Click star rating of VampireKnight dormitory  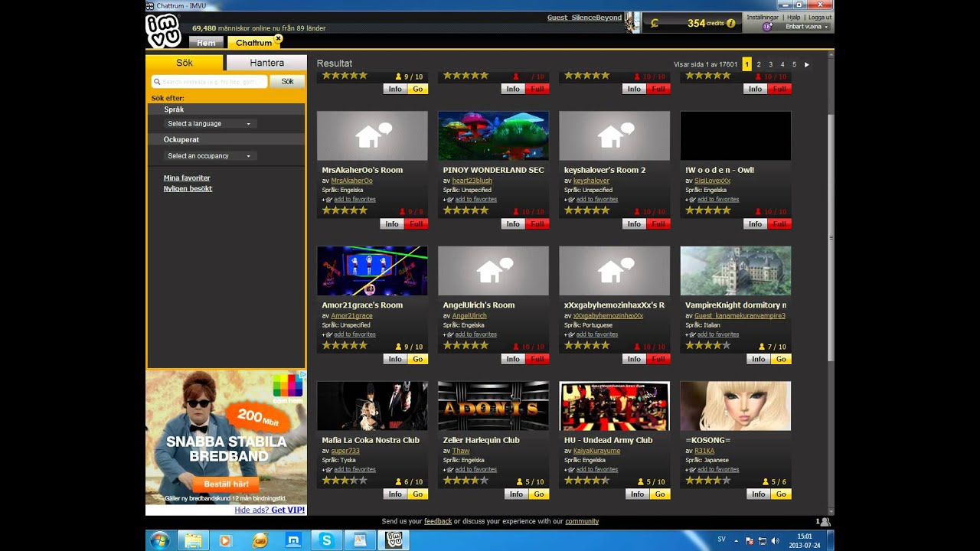point(708,346)
